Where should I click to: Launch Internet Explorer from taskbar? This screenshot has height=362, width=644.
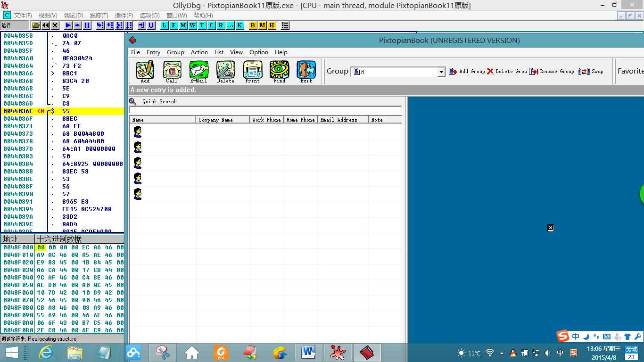pyautogui.click(x=46, y=353)
